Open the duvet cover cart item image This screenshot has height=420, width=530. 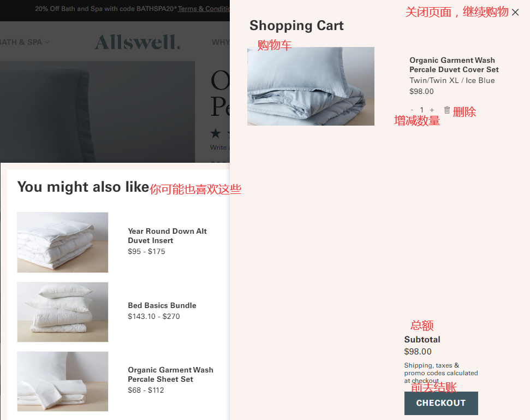click(311, 86)
